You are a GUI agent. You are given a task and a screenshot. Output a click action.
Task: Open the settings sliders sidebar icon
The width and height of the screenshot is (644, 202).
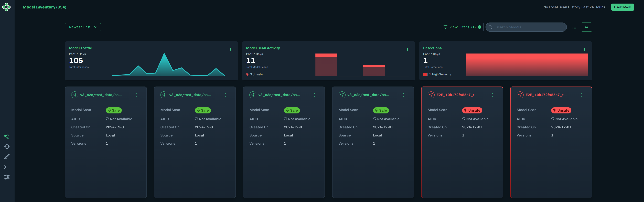(x=7, y=177)
